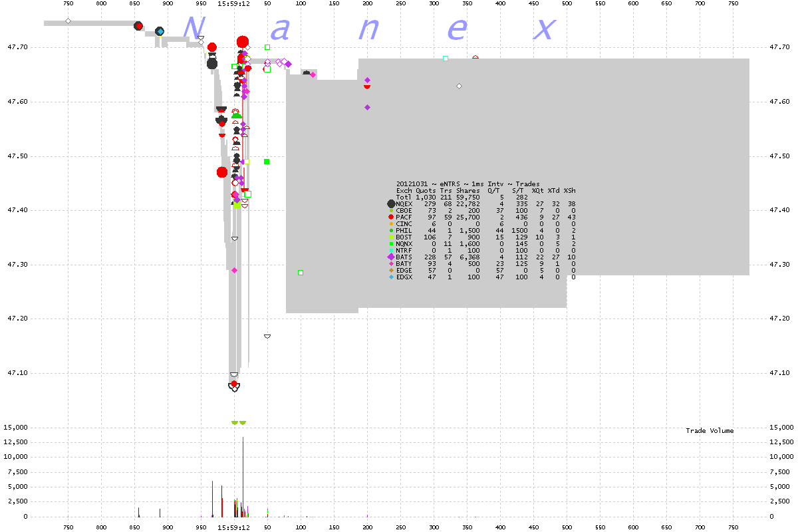Screen dimensions: 798x532
Task: Click '15,000' on the left volume axis
Action: 15,427
